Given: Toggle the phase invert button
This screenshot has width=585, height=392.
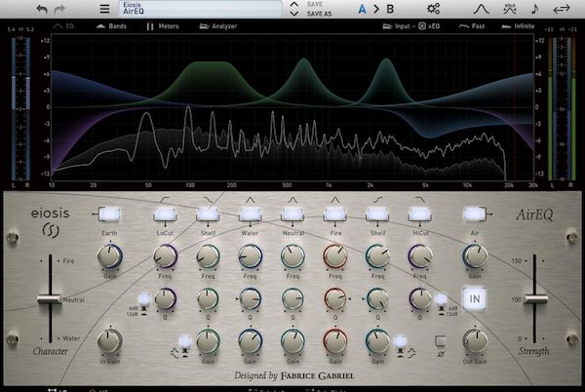Looking at the screenshot, I should 441,341.
